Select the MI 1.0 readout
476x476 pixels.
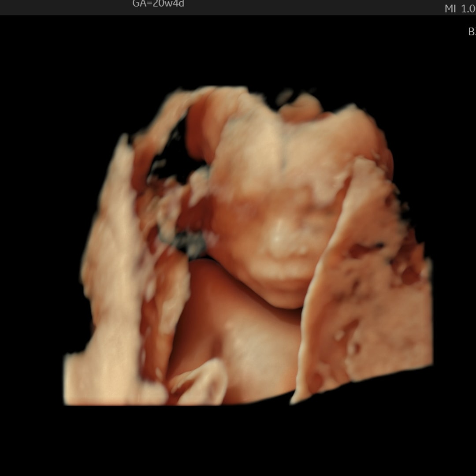point(460,9)
